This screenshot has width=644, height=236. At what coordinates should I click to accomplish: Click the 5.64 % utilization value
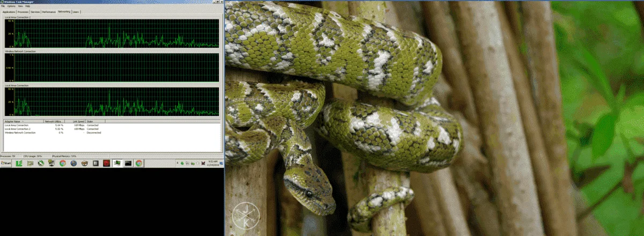[59, 125]
